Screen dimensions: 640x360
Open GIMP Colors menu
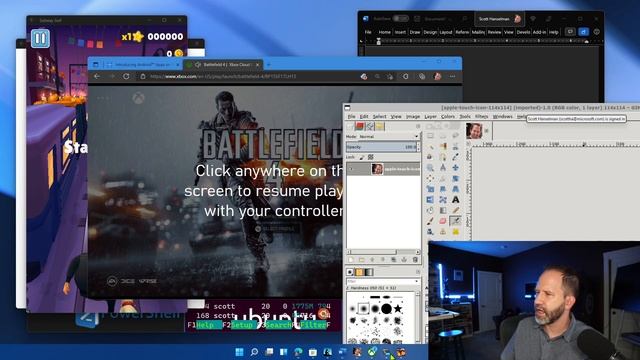coord(448,117)
